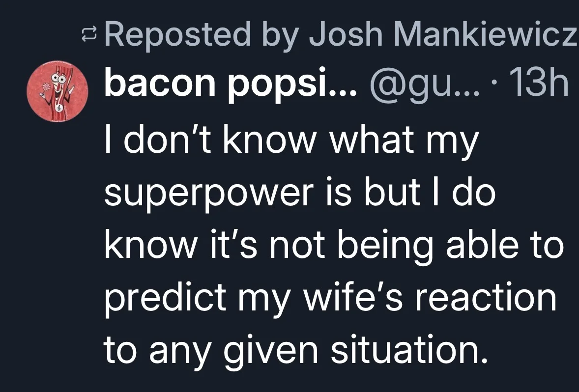Click the bacon character's googly eyes in avatar
The image size is (579, 392).
(58, 78)
